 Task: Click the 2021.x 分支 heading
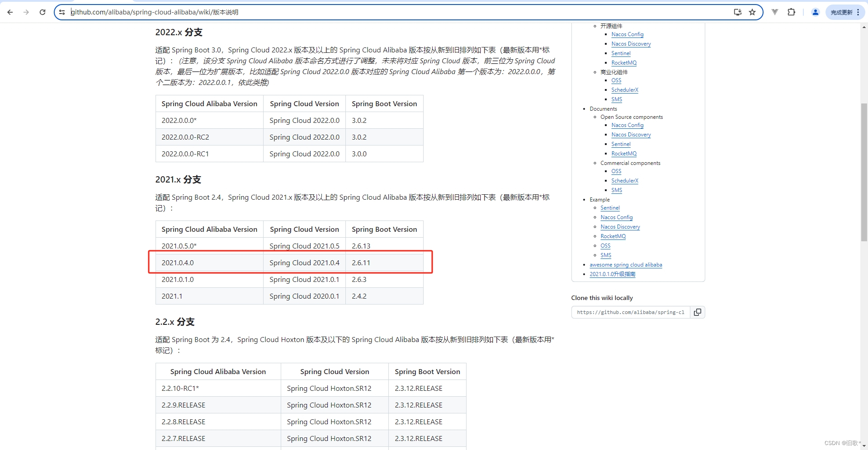[178, 179]
